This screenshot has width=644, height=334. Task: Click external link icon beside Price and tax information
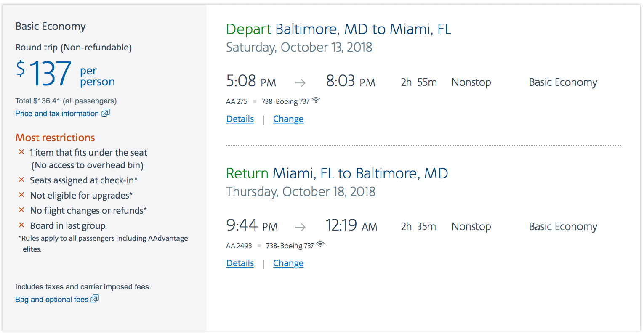(106, 113)
